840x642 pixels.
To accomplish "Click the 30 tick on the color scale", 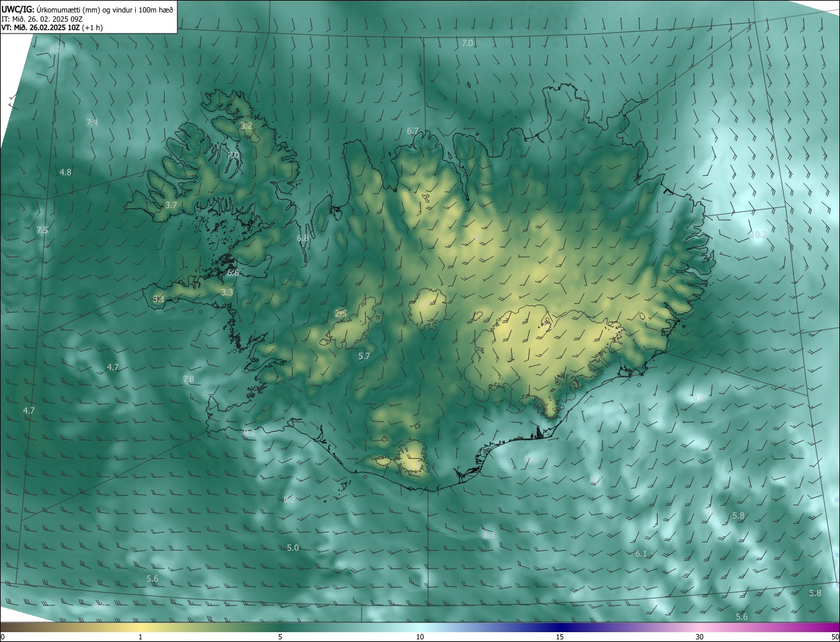I will (x=700, y=637).
